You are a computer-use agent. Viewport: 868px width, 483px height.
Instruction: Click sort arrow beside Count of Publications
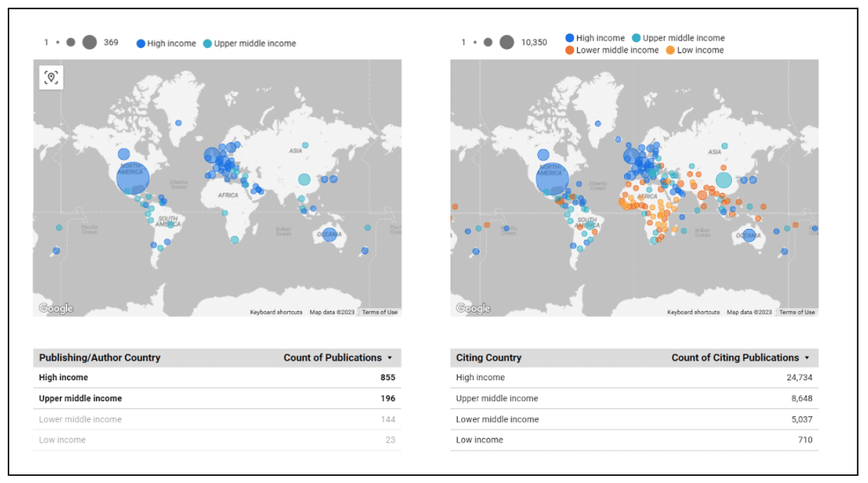pos(390,358)
